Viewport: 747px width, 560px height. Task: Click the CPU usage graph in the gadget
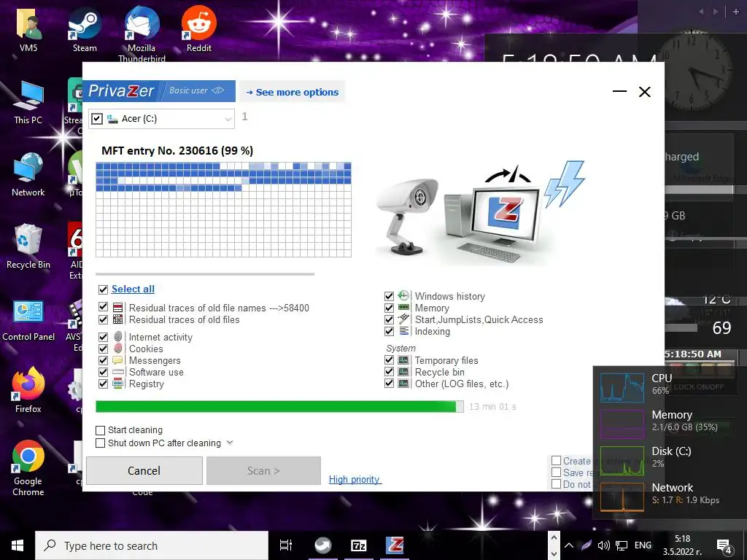(x=622, y=388)
